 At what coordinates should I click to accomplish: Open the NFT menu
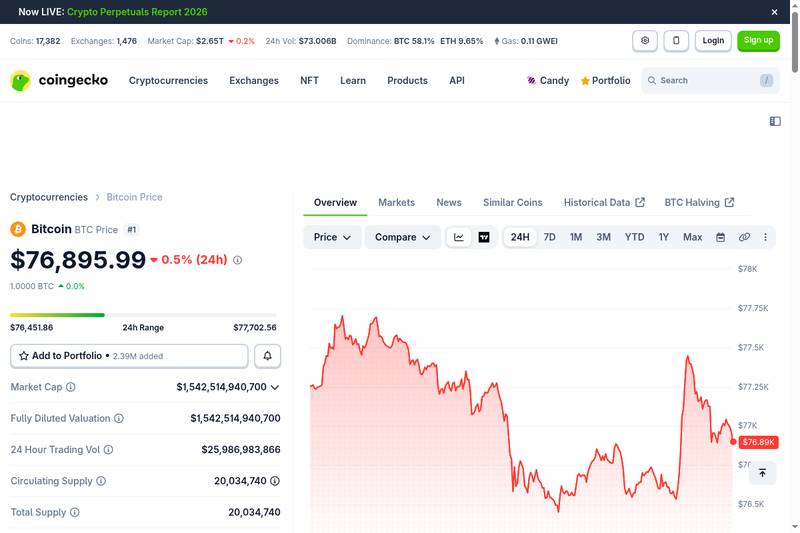pyautogui.click(x=309, y=81)
